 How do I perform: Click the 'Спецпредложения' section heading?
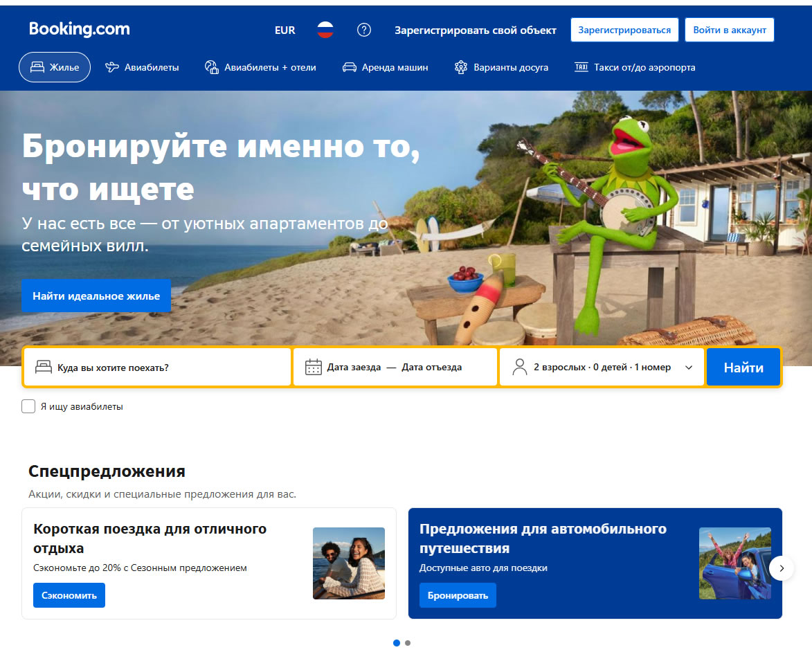(107, 471)
